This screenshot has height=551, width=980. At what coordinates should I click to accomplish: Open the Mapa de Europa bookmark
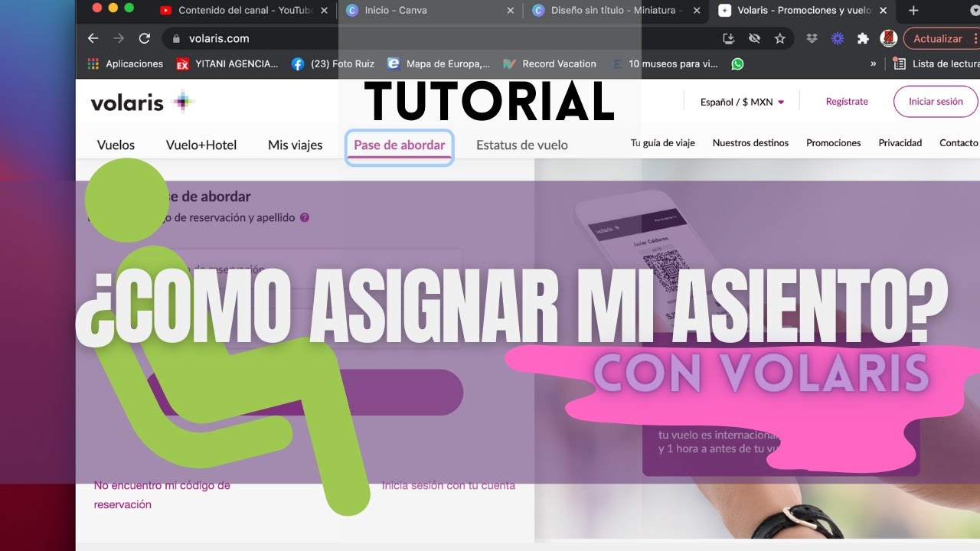tap(439, 64)
